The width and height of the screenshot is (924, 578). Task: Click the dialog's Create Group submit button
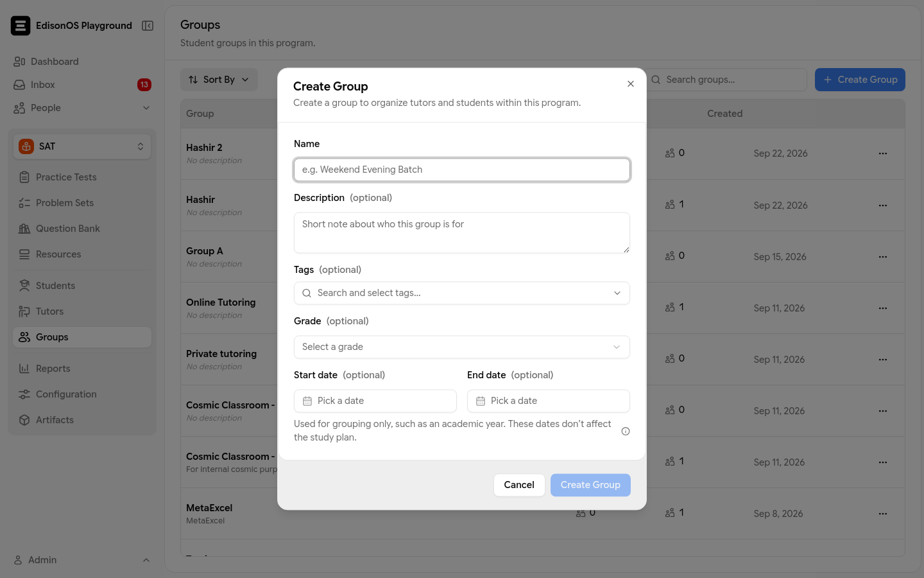(x=590, y=485)
